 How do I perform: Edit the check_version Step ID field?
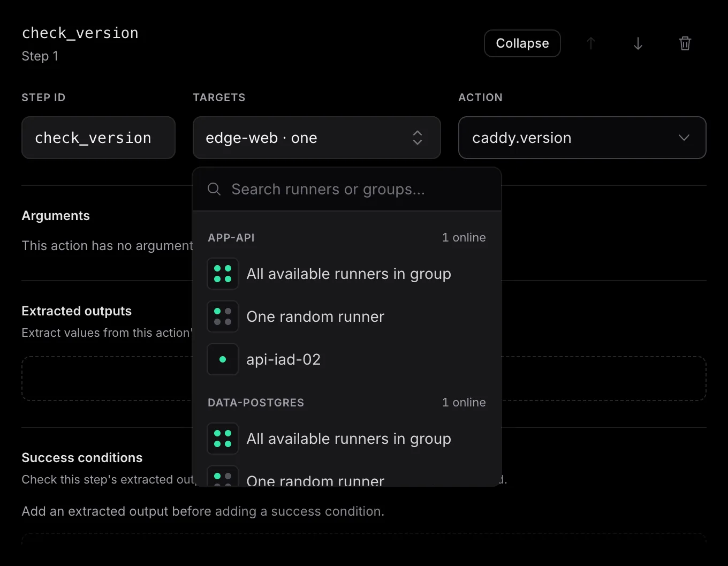point(98,138)
